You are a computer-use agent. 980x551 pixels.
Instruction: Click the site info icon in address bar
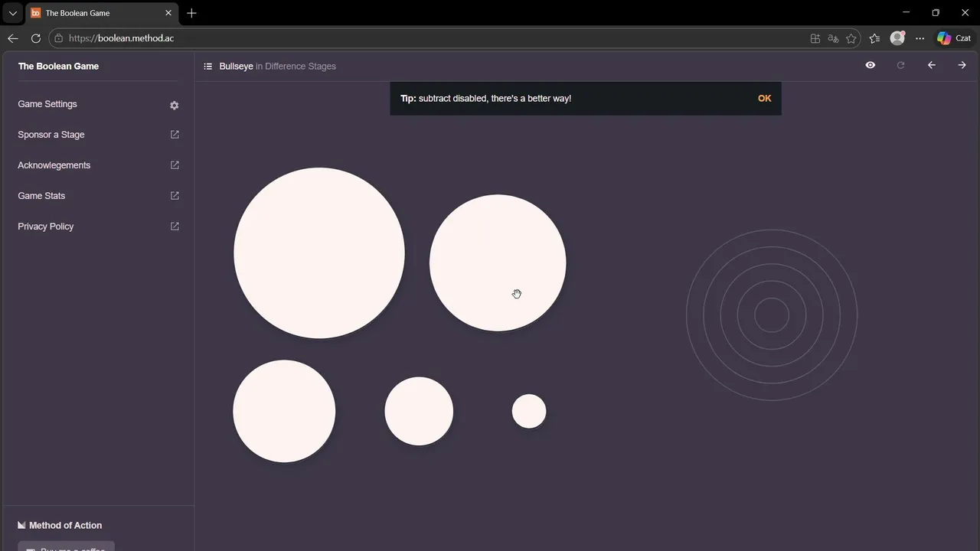[59, 38]
